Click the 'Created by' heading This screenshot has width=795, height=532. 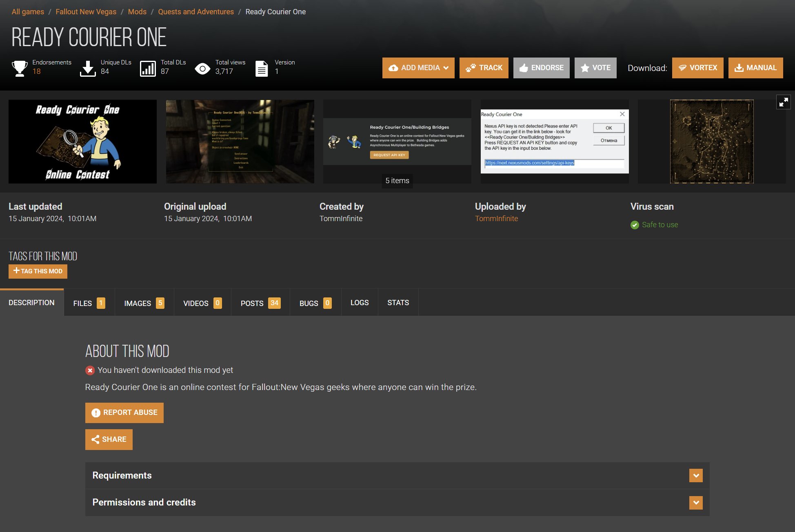coord(342,207)
